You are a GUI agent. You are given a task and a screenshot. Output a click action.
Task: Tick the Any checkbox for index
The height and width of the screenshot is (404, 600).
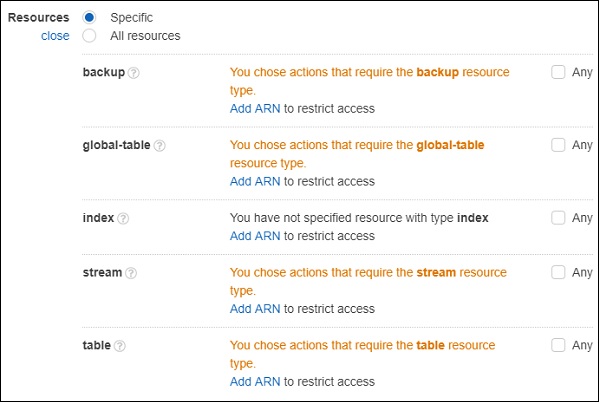tap(559, 218)
